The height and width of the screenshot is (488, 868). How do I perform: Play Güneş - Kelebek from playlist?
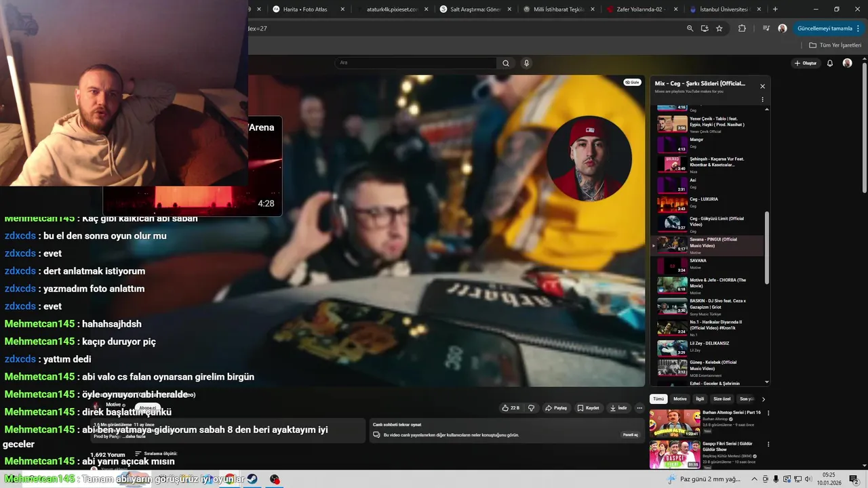(x=708, y=367)
